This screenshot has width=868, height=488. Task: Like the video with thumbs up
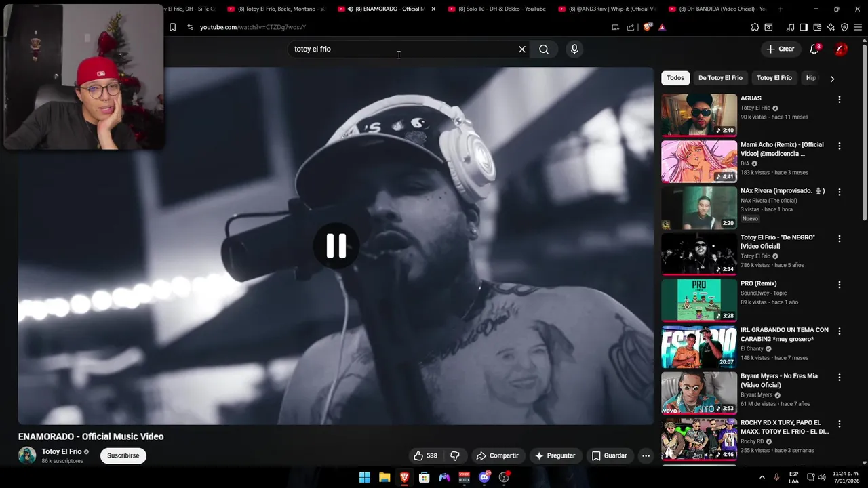click(x=426, y=455)
